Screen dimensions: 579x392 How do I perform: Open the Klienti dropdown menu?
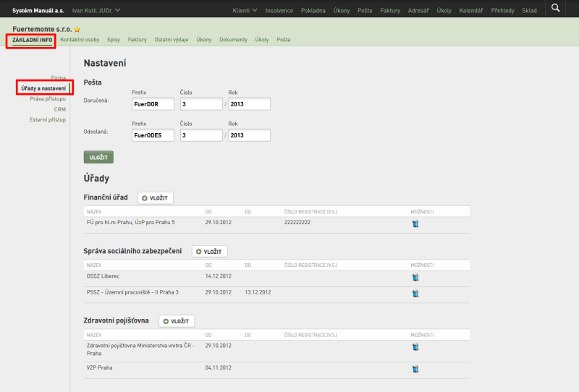click(x=245, y=10)
